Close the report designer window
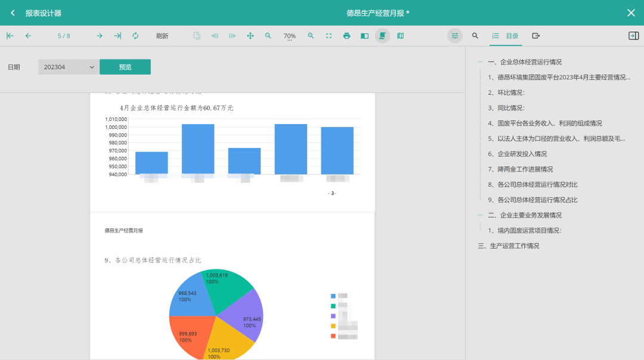Screen dimensions: 644x360 [631, 13]
